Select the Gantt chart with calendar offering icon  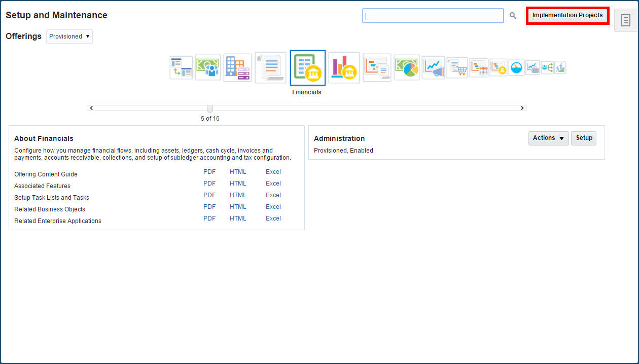point(479,68)
